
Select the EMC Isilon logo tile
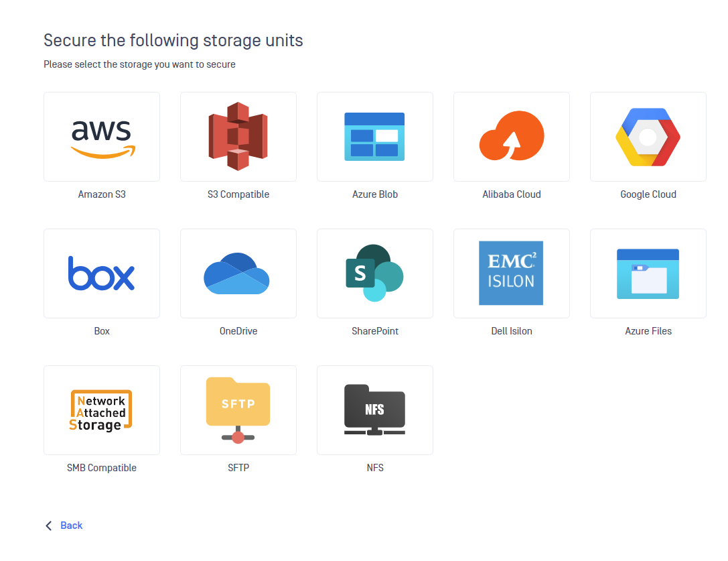coord(511,273)
